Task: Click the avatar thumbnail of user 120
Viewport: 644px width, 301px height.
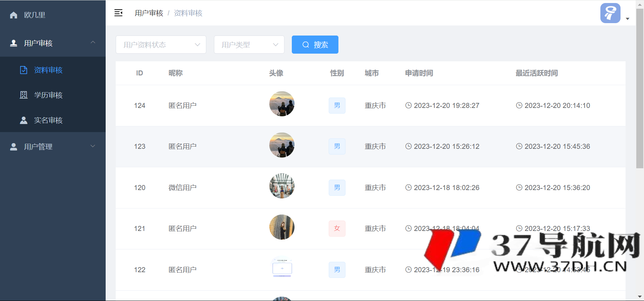Action: [282, 186]
